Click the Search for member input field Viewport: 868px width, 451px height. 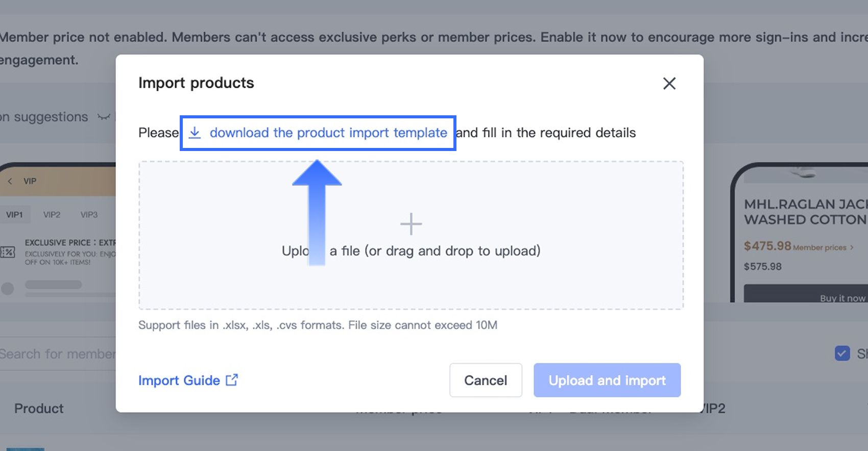click(x=57, y=354)
